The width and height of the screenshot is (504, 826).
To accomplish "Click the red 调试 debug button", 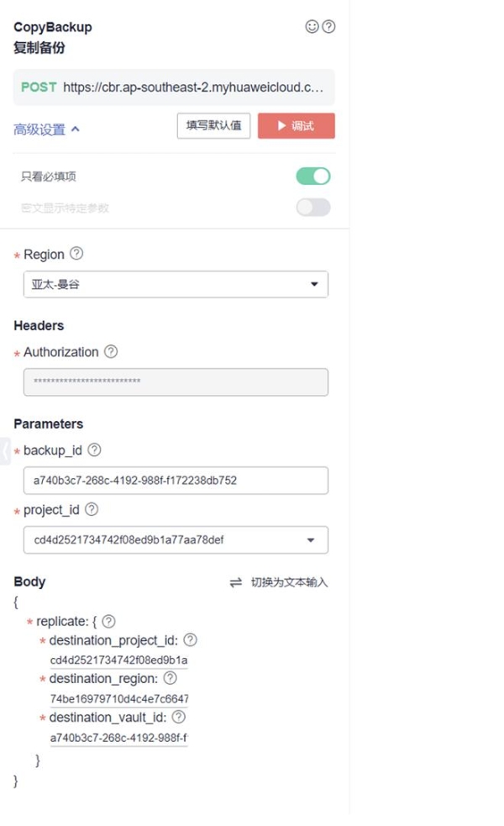I will [296, 126].
